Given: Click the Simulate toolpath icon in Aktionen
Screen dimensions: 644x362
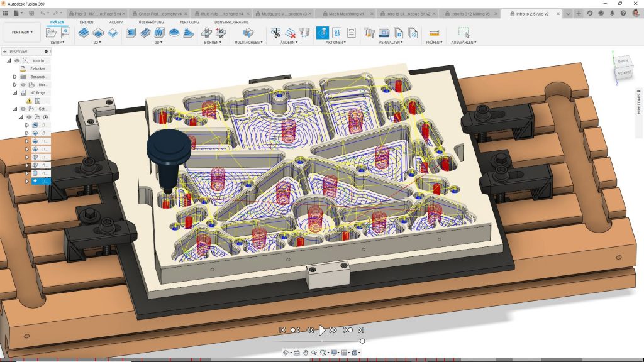Looking at the screenshot, I should (322, 32).
